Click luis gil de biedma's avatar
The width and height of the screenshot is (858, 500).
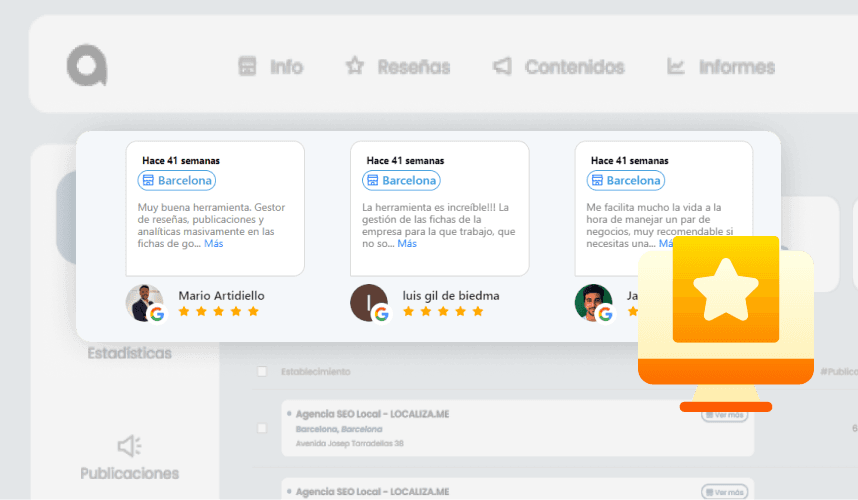(368, 302)
